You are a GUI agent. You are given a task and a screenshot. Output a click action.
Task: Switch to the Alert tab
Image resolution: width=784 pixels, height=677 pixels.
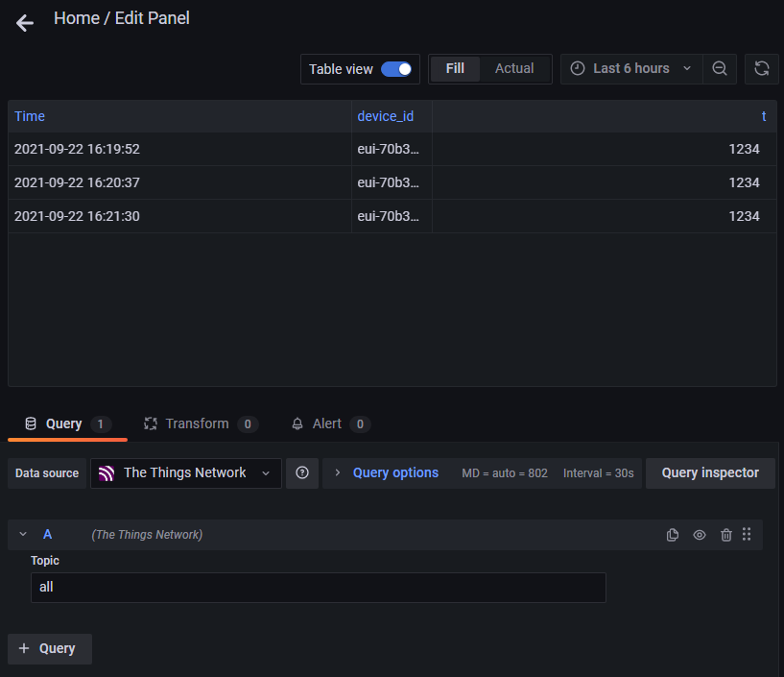[329, 423]
